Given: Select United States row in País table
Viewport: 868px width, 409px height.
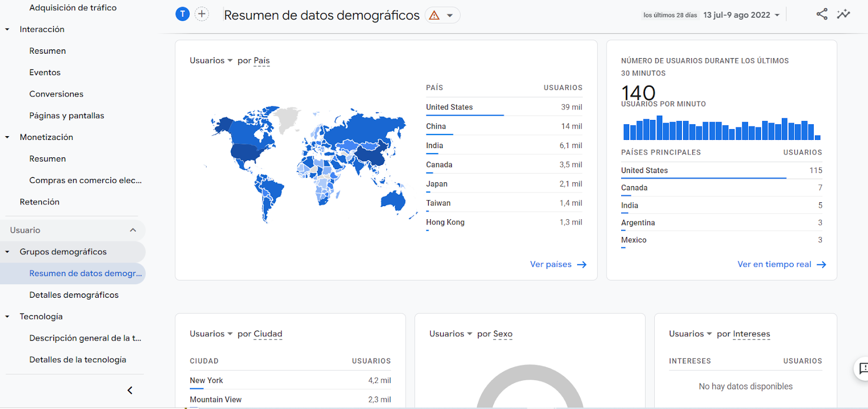Looking at the screenshot, I should (504, 107).
